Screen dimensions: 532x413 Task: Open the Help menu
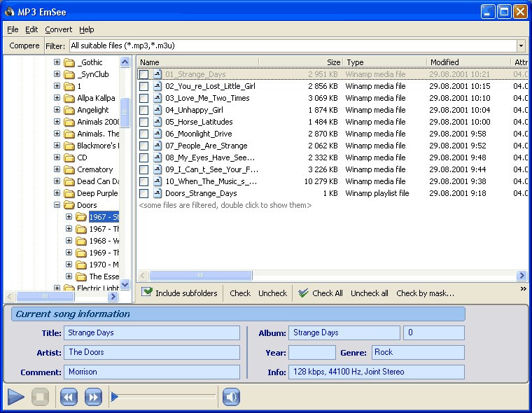[87, 29]
